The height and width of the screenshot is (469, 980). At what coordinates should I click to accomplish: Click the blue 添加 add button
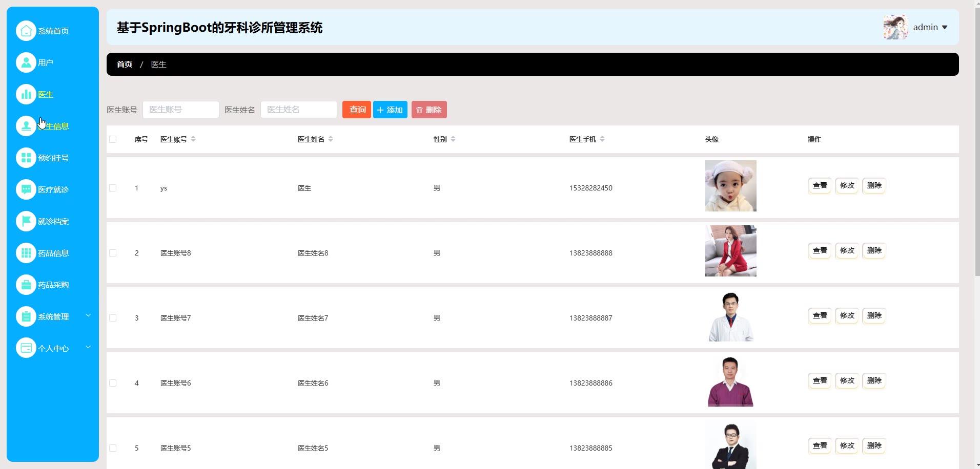point(390,110)
